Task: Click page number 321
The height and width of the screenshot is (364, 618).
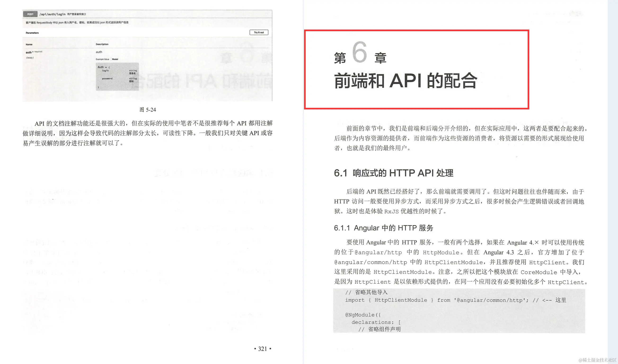Action: pos(262,349)
